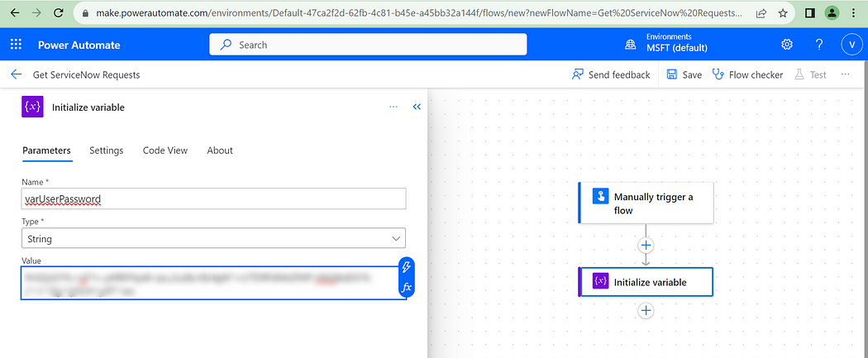
Task: Open the environment picker icon
Action: [x=631, y=45]
